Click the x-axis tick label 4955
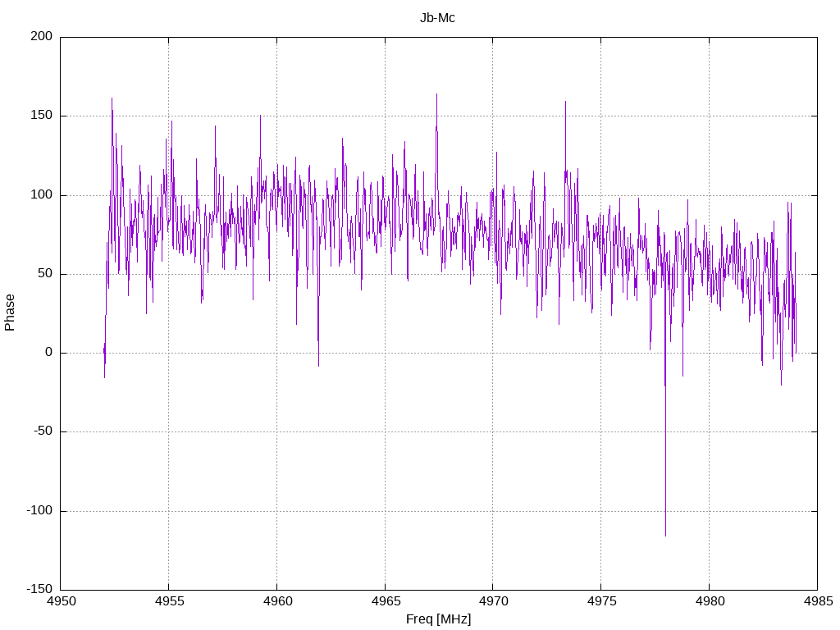The image size is (840, 630). point(169,601)
